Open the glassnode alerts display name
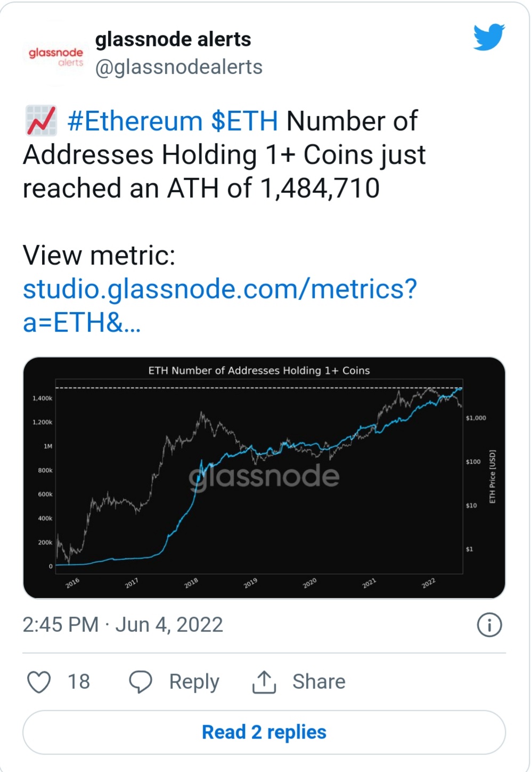This screenshot has height=772, width=532. pyautogui.click(x=173, y=39)
